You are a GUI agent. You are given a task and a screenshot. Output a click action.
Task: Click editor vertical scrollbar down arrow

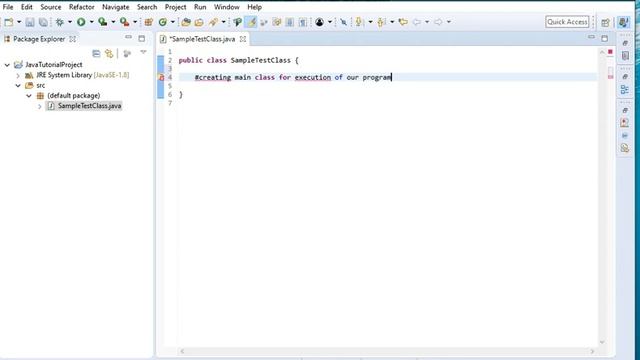[602, 342]
